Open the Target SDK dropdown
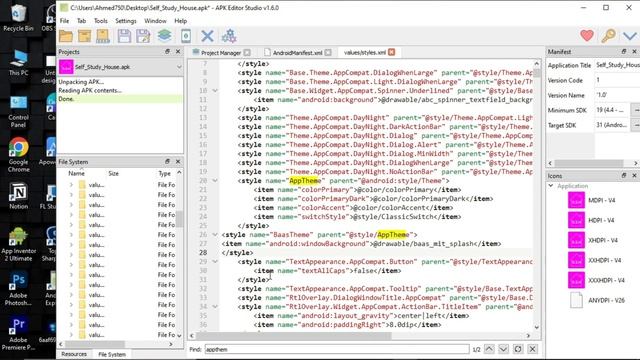The height and width of the screenshot is (360, 640). 636,125
